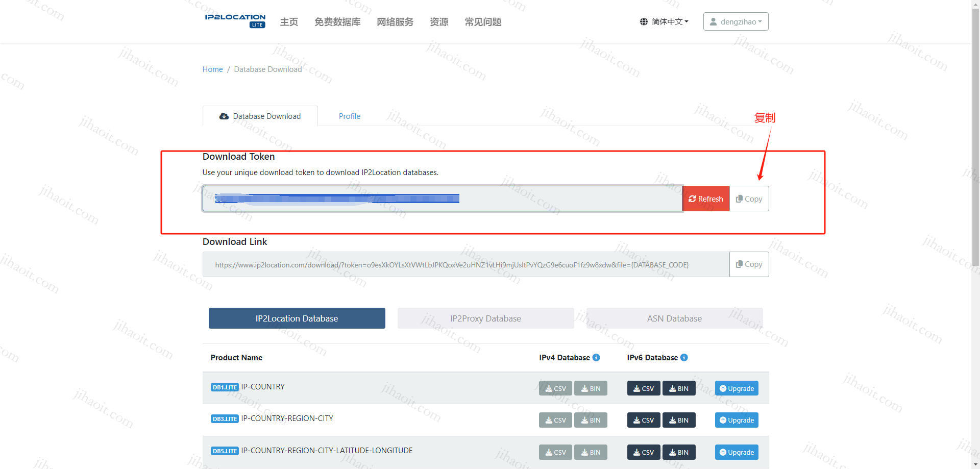Click the download token input field

443,199
